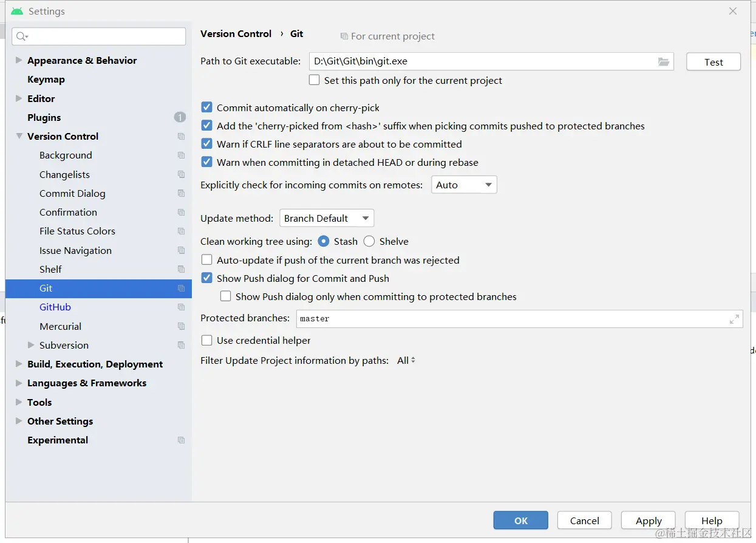This screenshot has width=756, height=543.
Task: Click the project-level icon beside Commit Dialog
Action: (181, 193)
